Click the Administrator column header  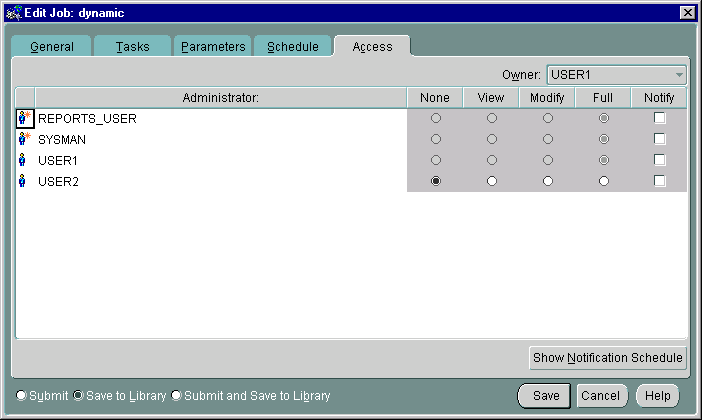220,98
